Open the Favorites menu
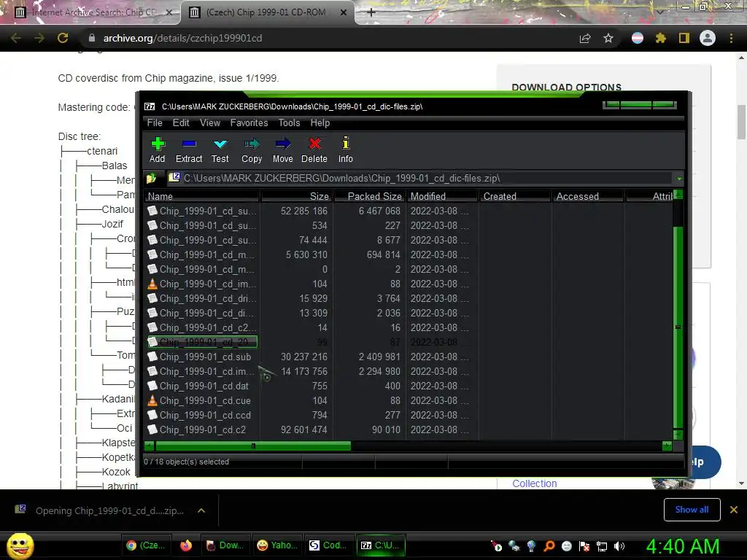 [249, 122]
